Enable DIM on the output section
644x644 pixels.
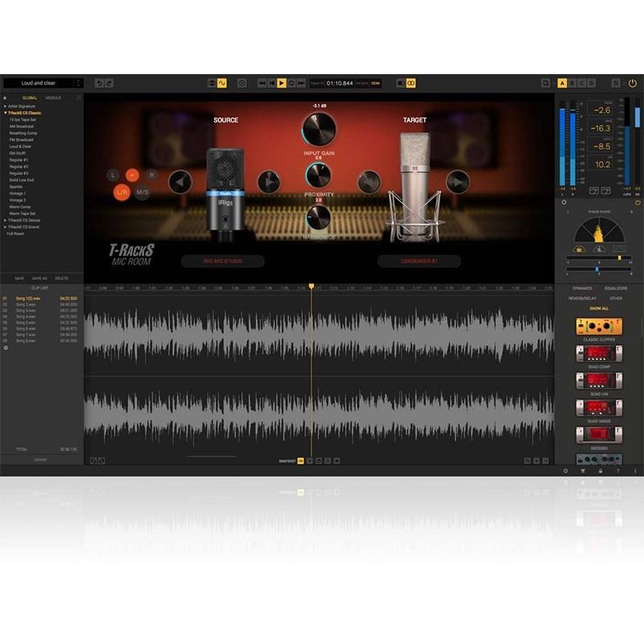point(374,82)
